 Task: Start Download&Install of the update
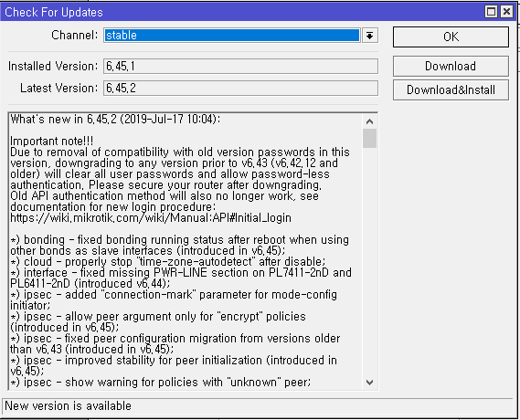coord(451,89)
